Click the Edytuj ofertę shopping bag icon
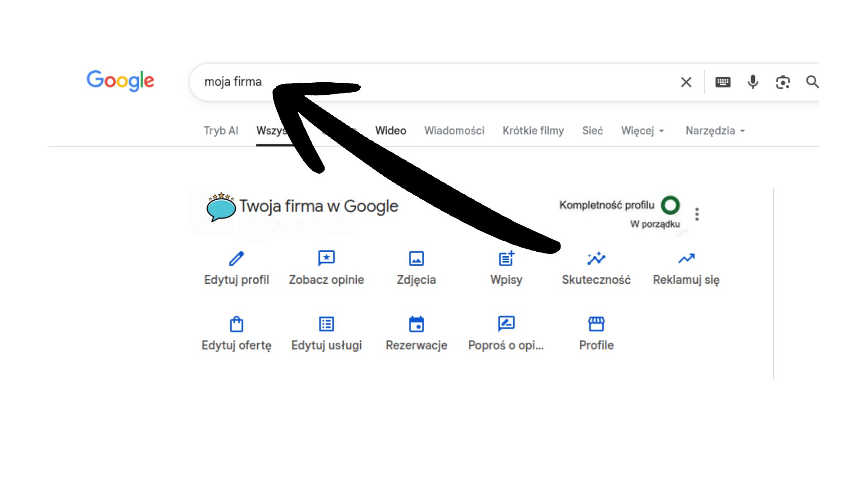The image size is (868, 488). [x=236, y=324]
